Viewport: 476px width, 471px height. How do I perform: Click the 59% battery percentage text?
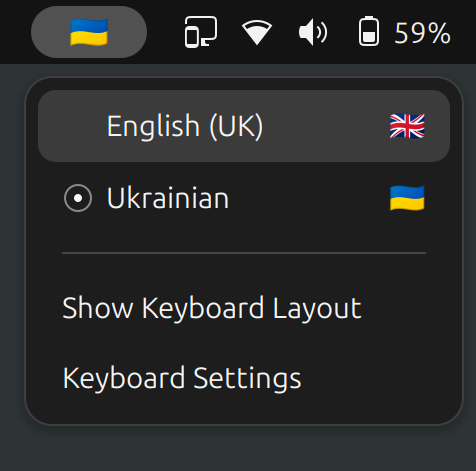(x=422, y=33)
